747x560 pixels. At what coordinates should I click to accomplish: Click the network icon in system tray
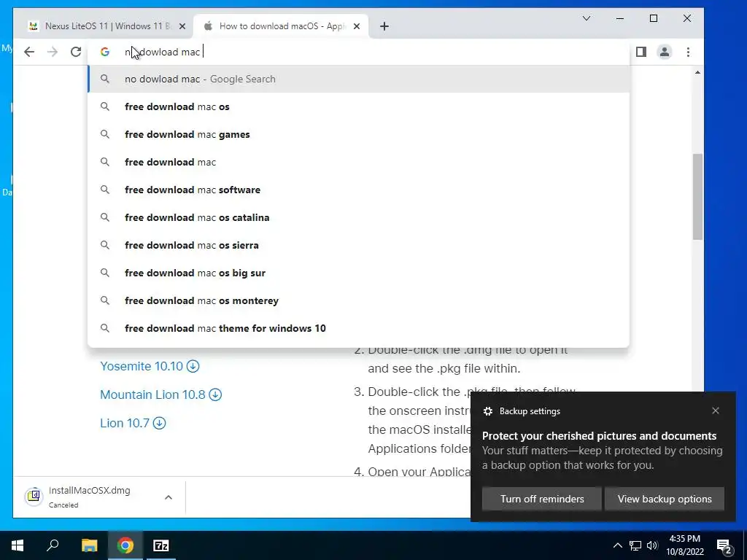click(635, 545)
